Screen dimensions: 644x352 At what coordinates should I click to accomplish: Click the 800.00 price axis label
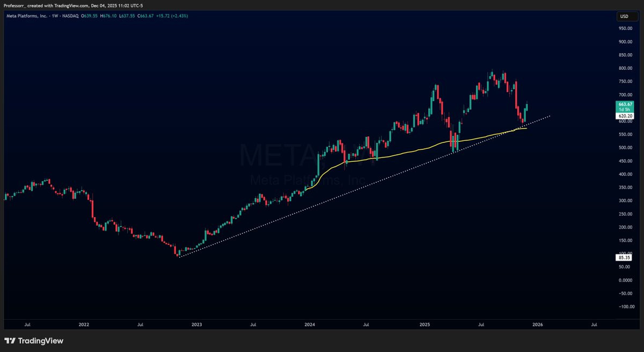coord(625,68)
